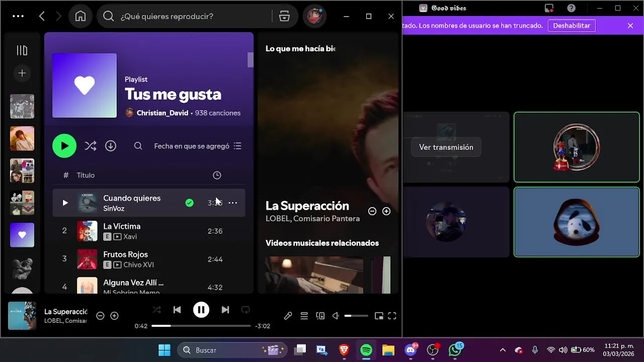Select 'La Víctima' song row

pos(149,231)
